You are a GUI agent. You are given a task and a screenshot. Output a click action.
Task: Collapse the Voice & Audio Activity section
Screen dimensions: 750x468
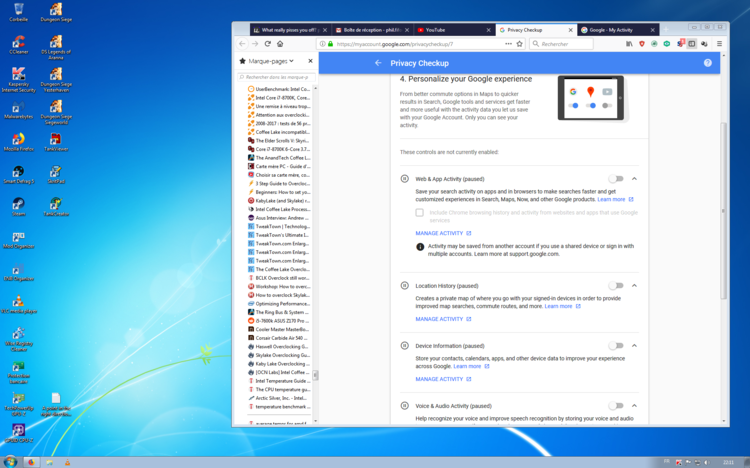point(635,406)
